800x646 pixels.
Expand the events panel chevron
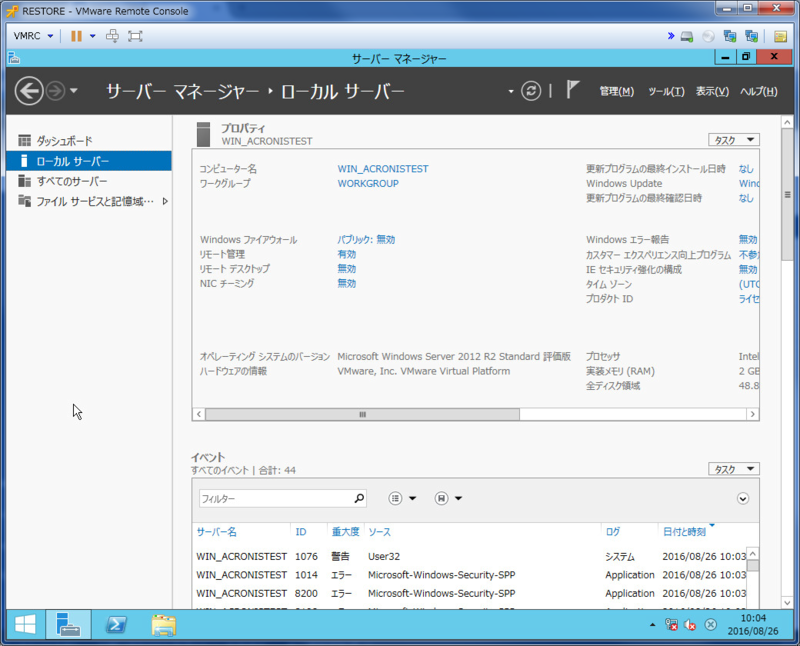point(743,498)
